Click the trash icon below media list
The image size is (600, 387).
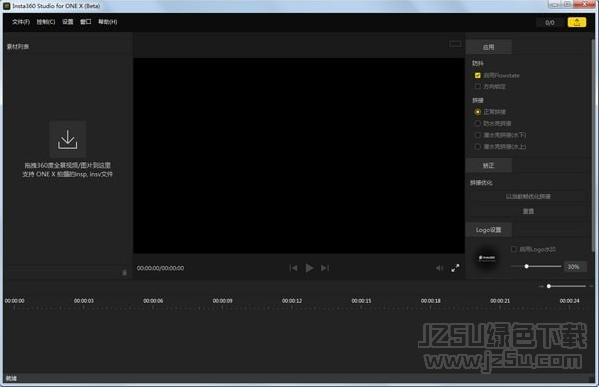click(124, 273)
